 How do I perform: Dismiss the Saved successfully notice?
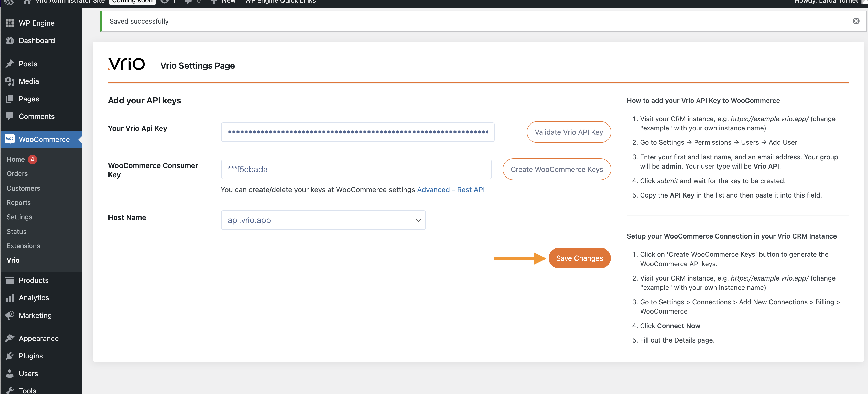(856, 21)
